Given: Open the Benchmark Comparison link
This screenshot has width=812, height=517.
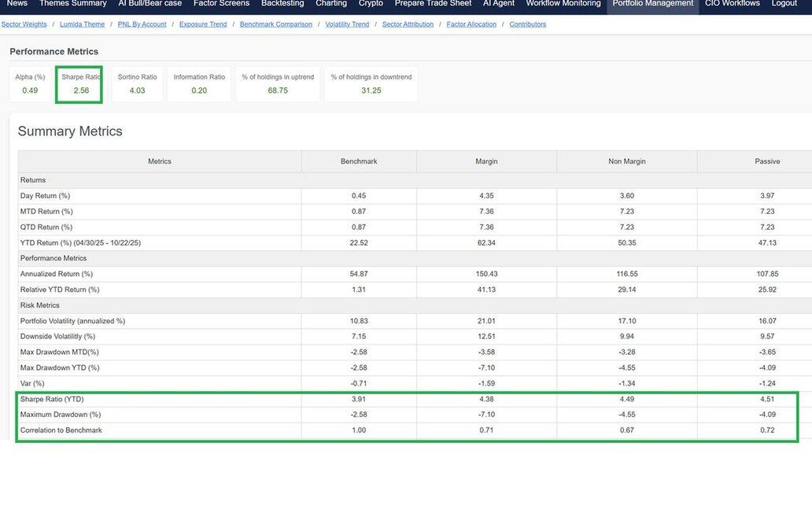Looking at the screenshot, I should pos(275,24).
